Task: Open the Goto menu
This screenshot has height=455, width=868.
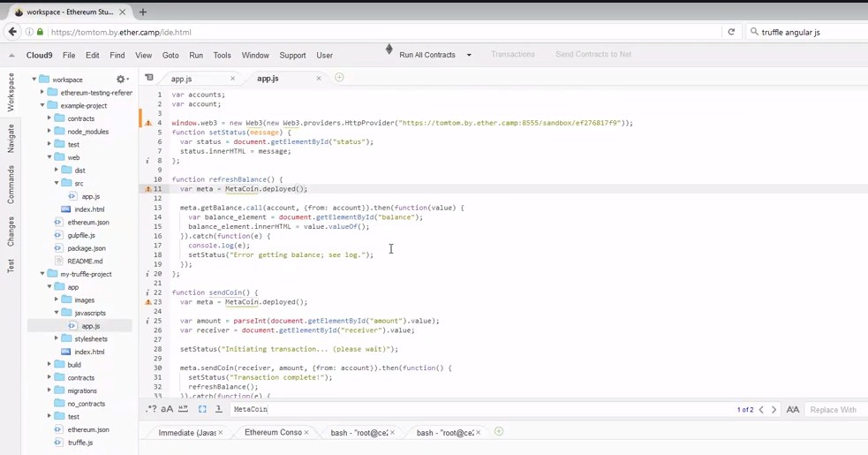Action: tap(170, 56)
